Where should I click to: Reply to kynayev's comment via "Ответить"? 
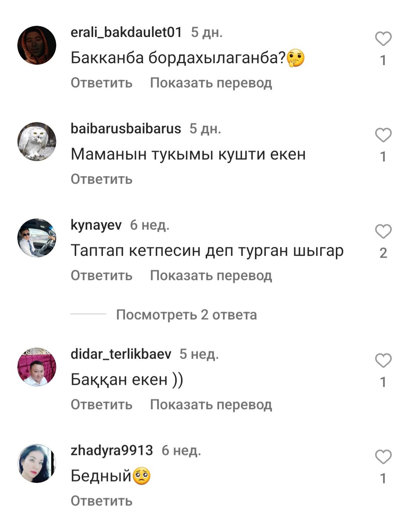click(102, 276)
